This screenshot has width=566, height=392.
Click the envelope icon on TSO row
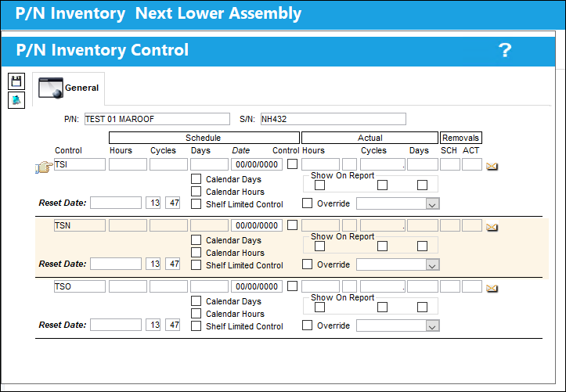[492, 288]
